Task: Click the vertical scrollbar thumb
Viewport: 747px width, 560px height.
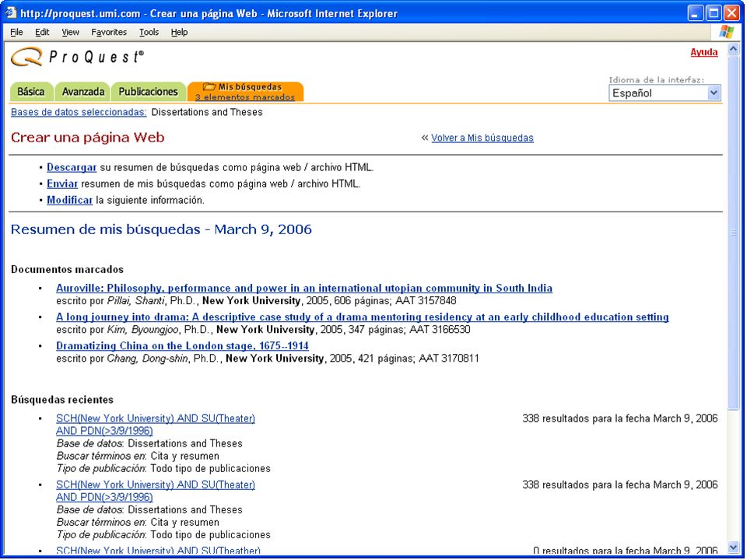Action: pyautogui.click(x=733, y=232)
